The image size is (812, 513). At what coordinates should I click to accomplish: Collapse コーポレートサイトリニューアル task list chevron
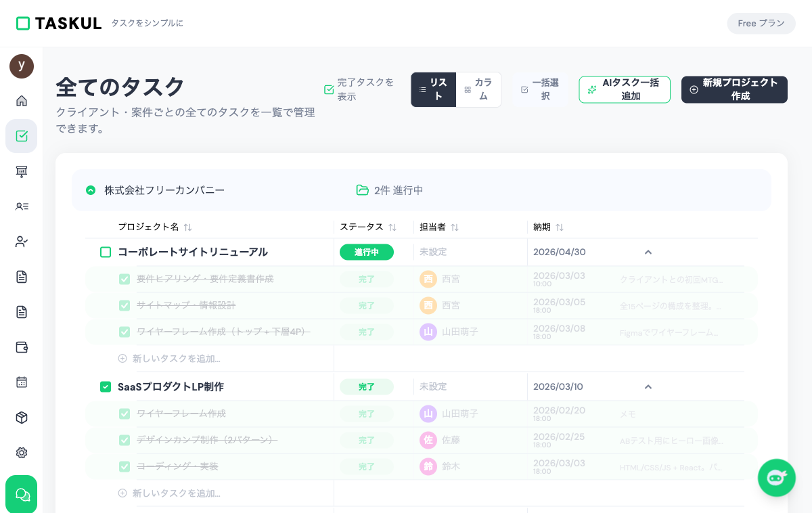648,252
